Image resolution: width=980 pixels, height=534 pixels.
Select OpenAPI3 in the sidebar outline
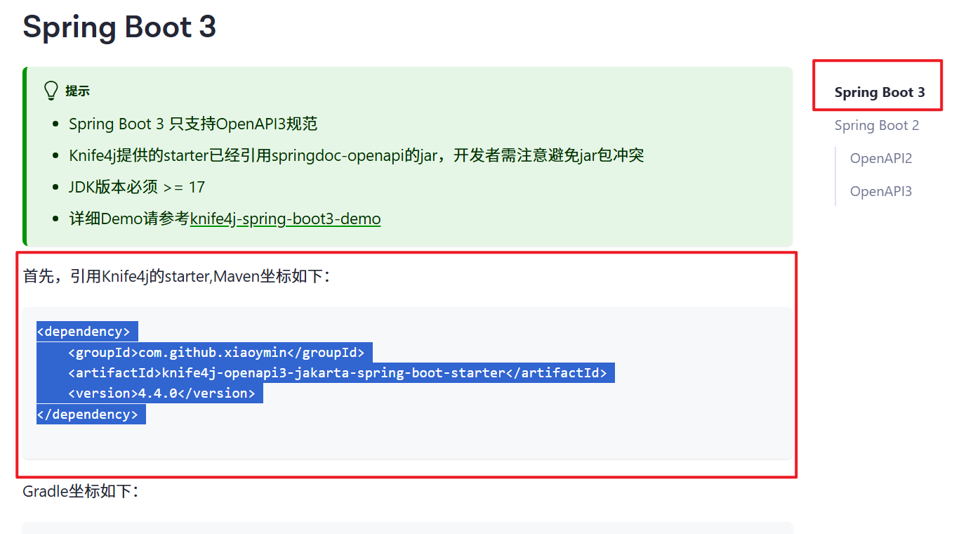(881, 191)
